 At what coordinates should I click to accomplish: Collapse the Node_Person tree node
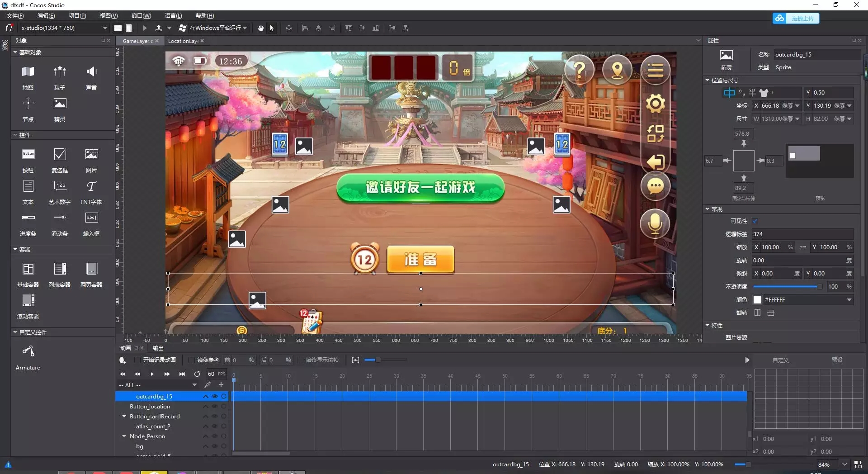tap(124, 436)
